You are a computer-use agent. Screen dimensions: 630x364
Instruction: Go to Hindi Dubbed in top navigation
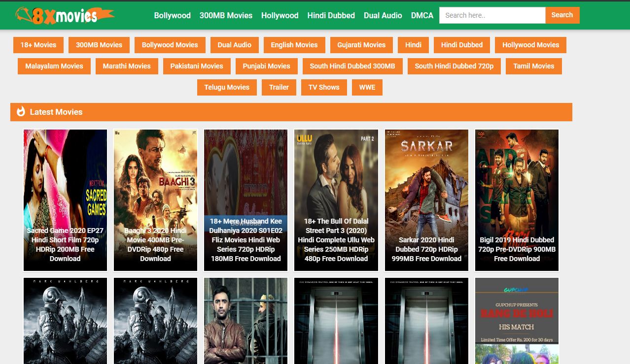[331, 15]
